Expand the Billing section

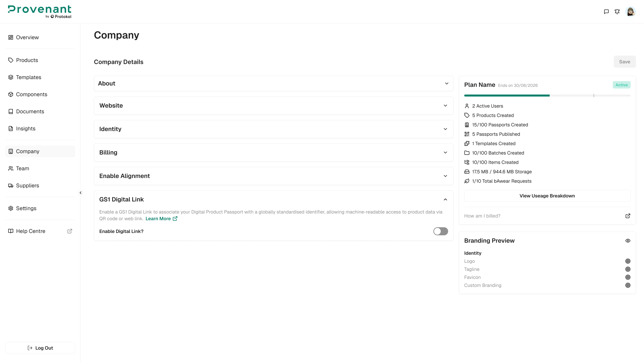[x=274, y=152]
